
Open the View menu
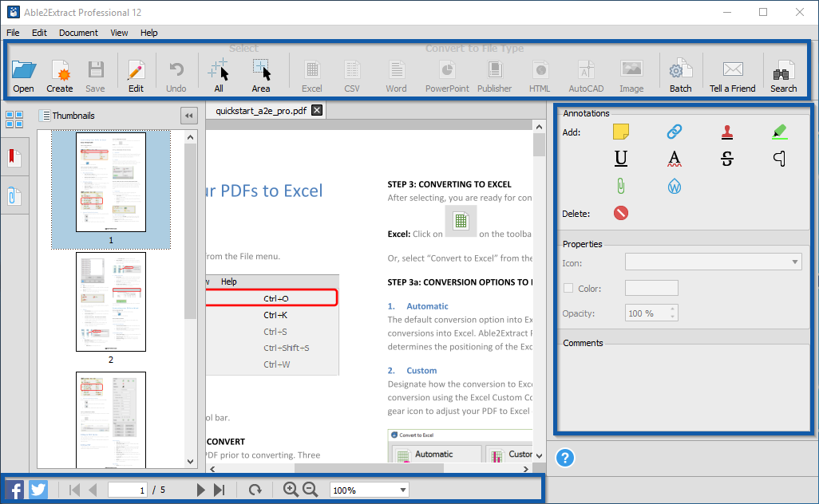pos(119,33)
